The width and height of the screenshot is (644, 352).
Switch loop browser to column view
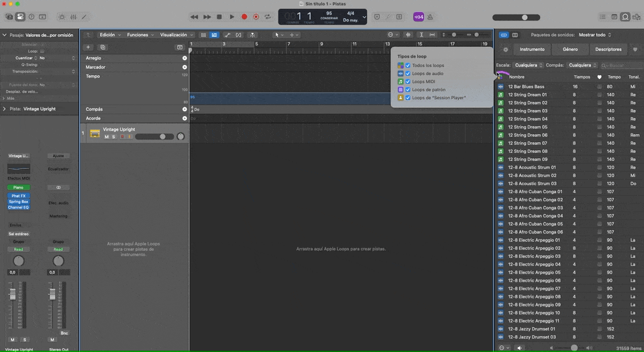click(515, 35)
